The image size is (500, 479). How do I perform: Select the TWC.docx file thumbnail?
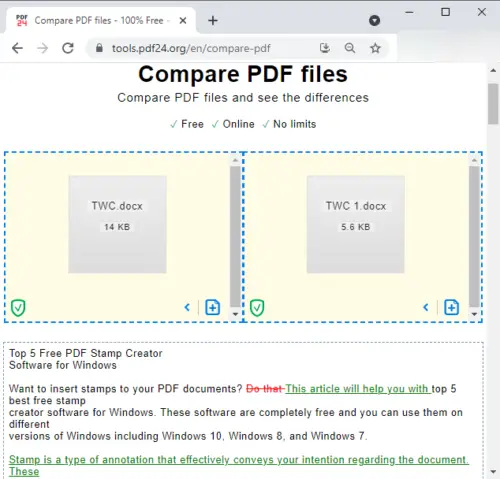tap(117, 224)
